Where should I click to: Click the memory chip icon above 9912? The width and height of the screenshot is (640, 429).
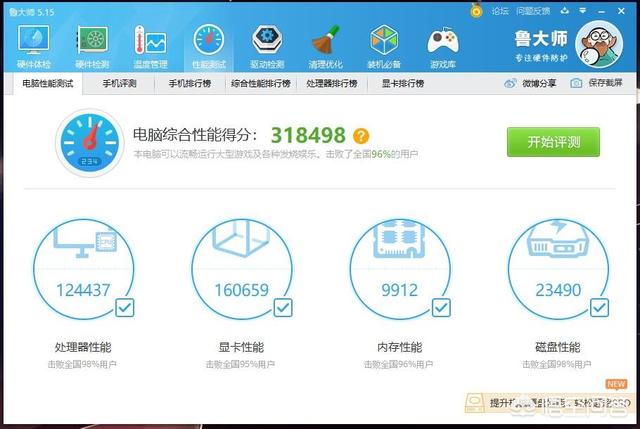point(400,240)
